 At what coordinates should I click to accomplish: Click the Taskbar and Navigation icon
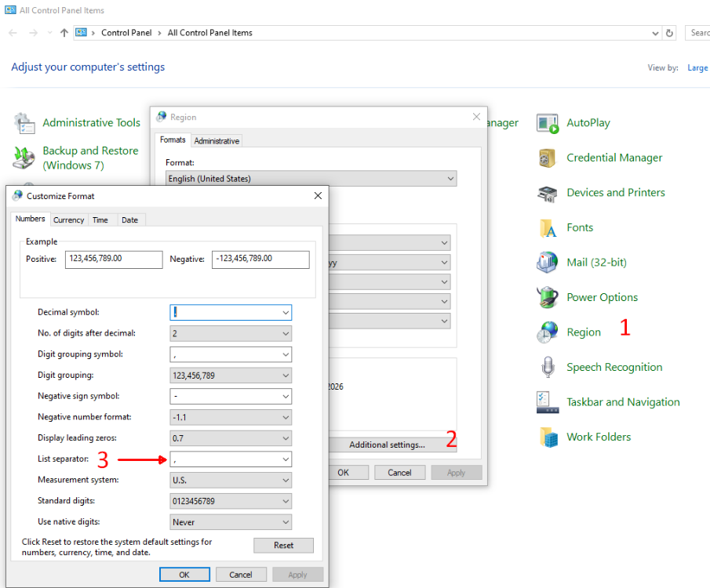(547, 402)
